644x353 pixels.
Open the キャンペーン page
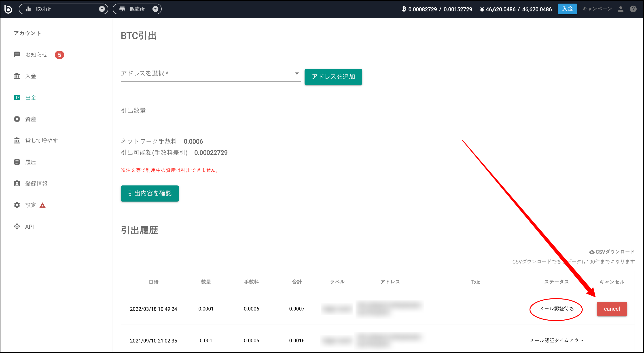597,9
